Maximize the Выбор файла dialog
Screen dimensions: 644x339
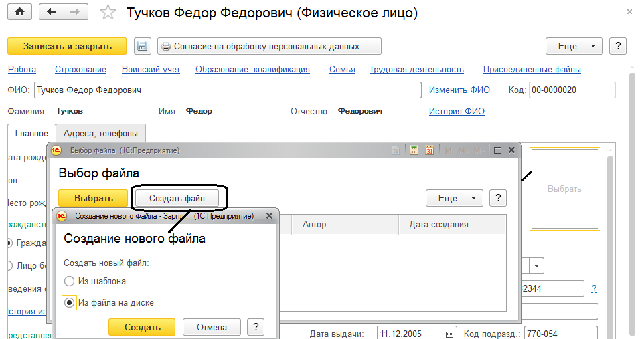497,150
